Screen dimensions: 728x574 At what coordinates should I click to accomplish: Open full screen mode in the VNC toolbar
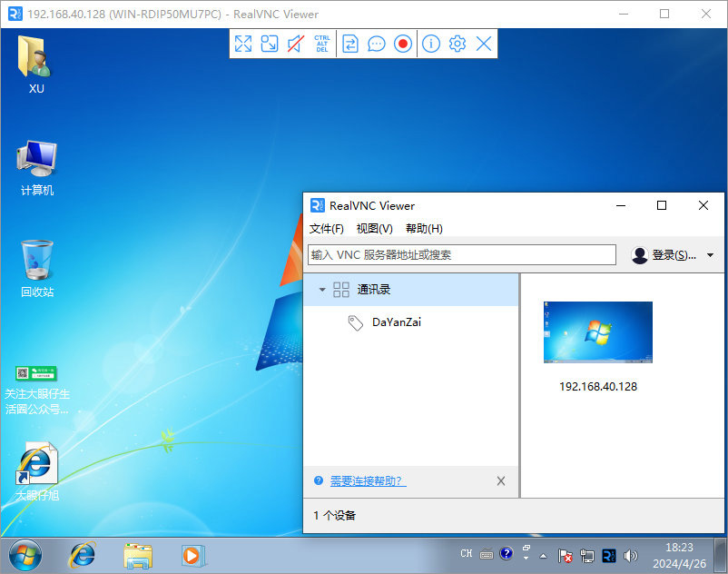click(x=243, y=44)
